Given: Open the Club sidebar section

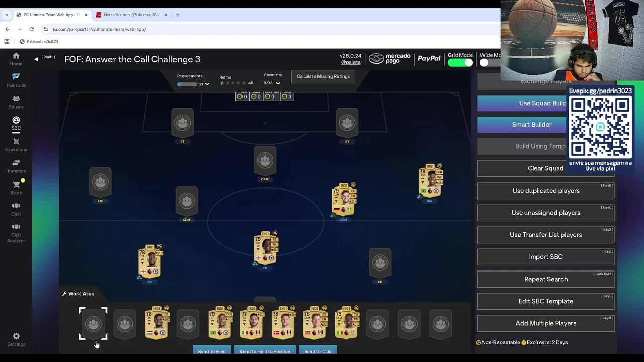Looking at the screenshot, I should click(x=16, y=209).
